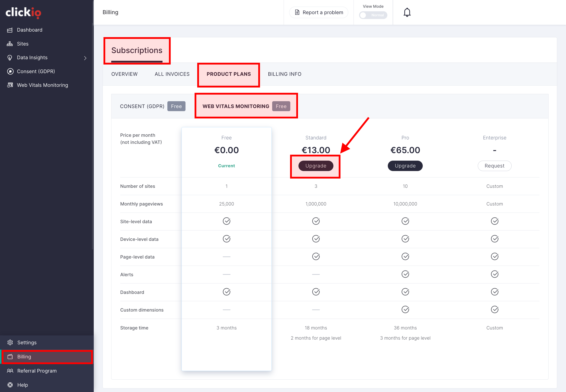This screenshot has width=566, height=392.
Task: Open Consent (GDPR) in sidebar
Action: click(x=36, y=71)
